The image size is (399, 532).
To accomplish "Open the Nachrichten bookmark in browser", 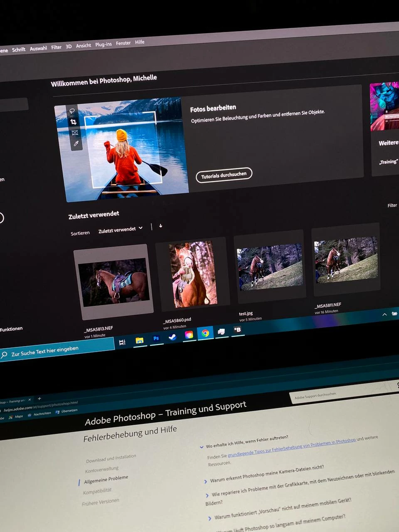I will click(39, 414).
